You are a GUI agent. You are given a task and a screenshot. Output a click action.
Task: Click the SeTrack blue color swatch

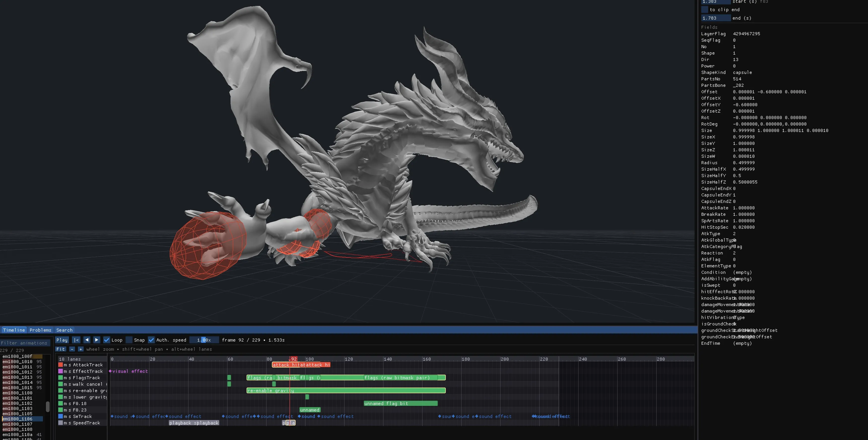[61, 416]
